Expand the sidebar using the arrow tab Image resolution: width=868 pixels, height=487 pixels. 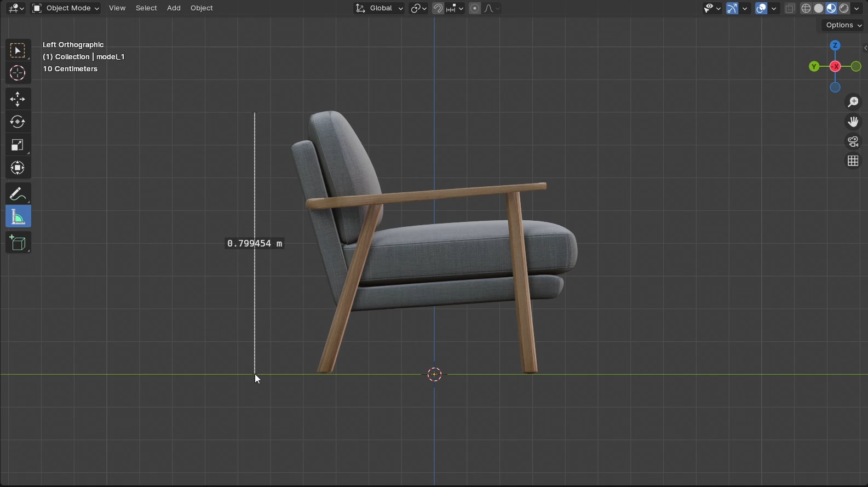coord(865,48)
